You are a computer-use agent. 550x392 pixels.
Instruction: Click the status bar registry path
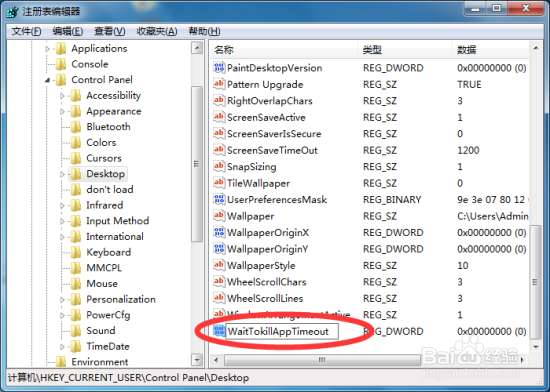tap(129, 378)
